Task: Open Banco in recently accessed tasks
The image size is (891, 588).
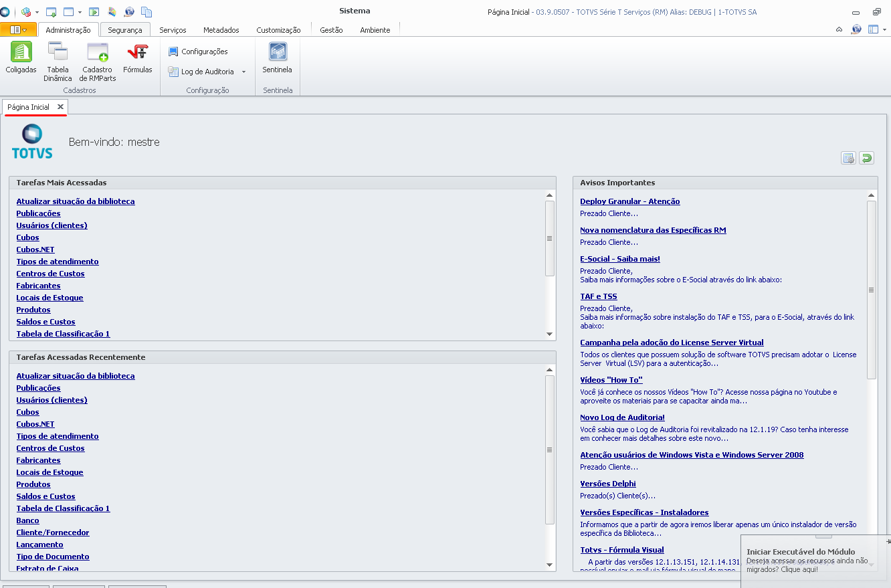Action: pyautogui.click(x=27, y=520)
